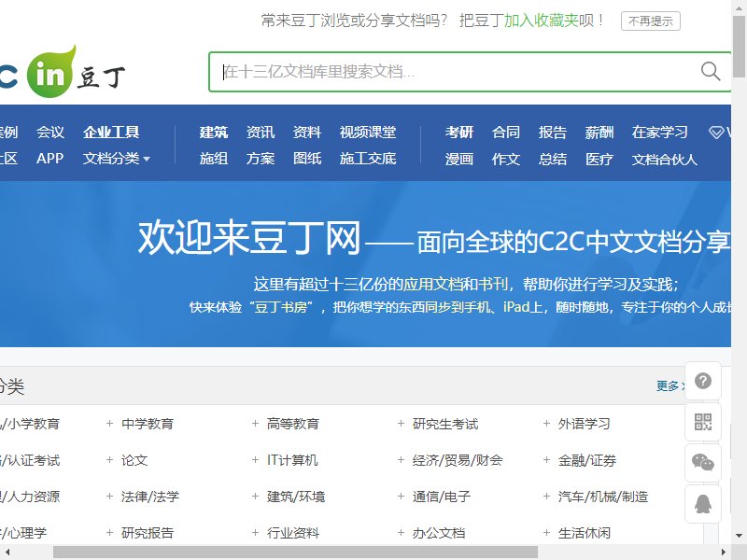Click the vertical scrollbar down arrow
747x560 pixels.
click(x=740, y=536)
